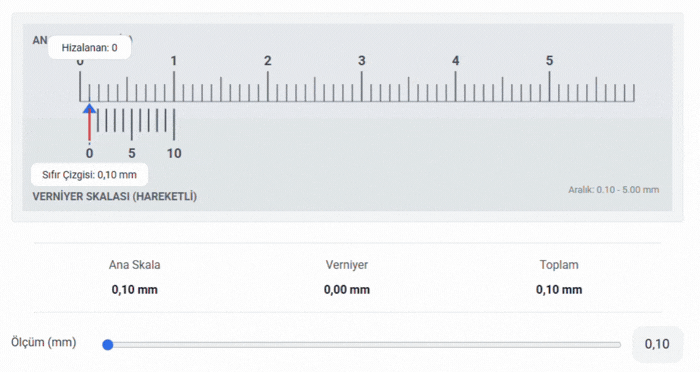Click the 'Verniyer' result label
Viewport: 700px width, 372px height.
pyautogui.click(x=347, y=265)
